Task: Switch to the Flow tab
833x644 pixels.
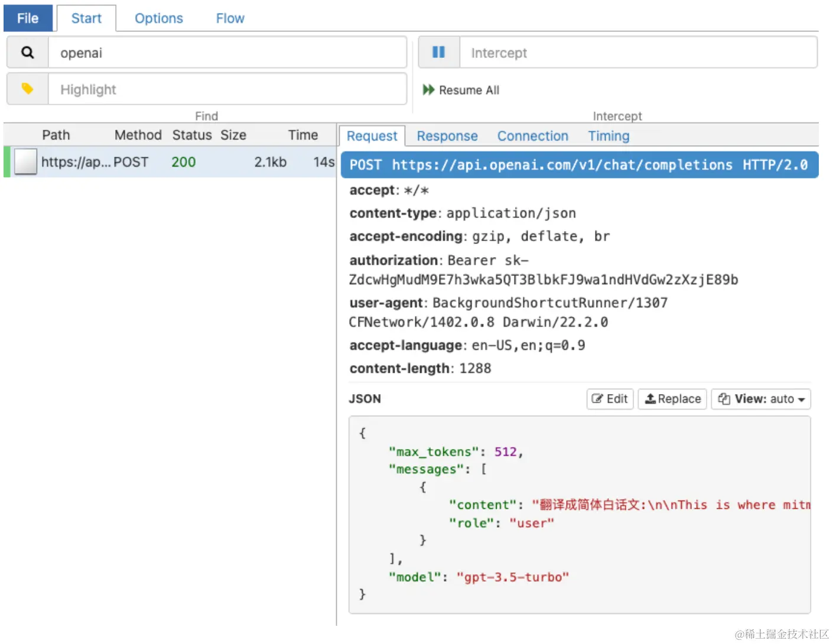Action: tap(230, 18)
